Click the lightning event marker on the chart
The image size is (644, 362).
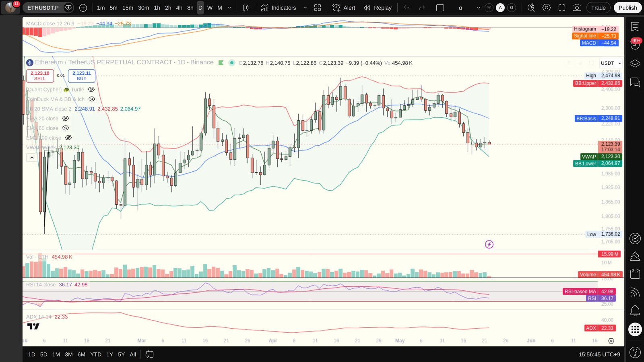tap(489, 244)
